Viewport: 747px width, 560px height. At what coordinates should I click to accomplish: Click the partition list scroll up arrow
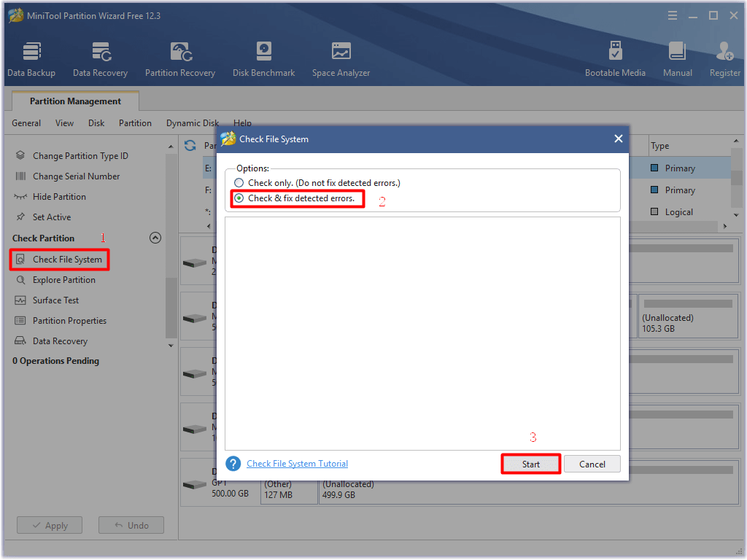737,141
